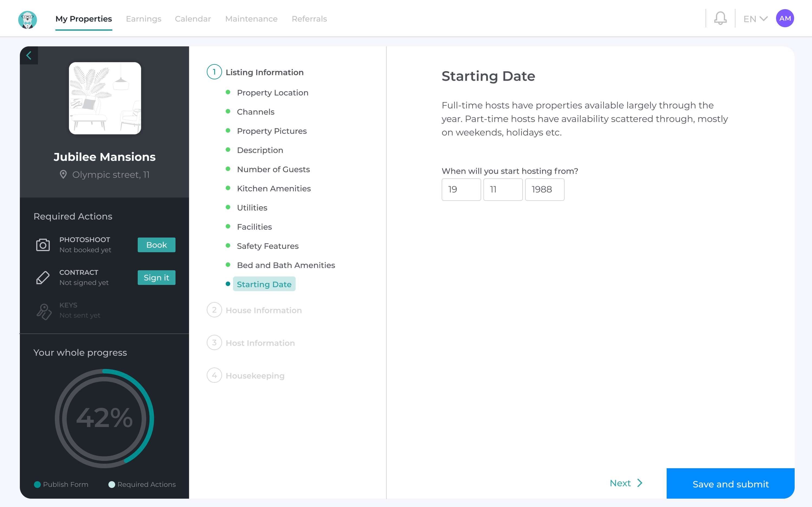Book the photoshoot
The height and width of the screenshot is (507, 812).
coord(156,245)
